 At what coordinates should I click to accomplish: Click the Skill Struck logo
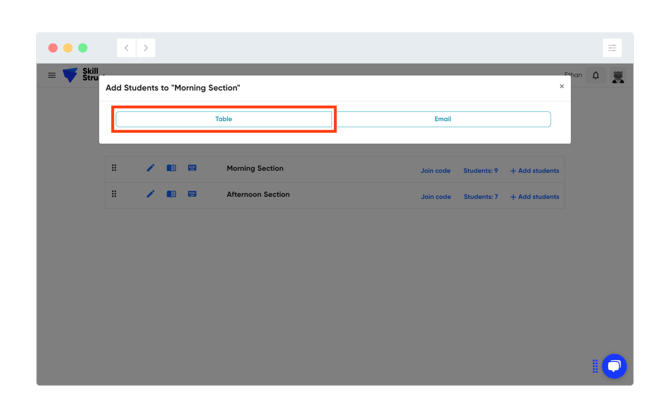pyautogui.click(x=70, y=75)
